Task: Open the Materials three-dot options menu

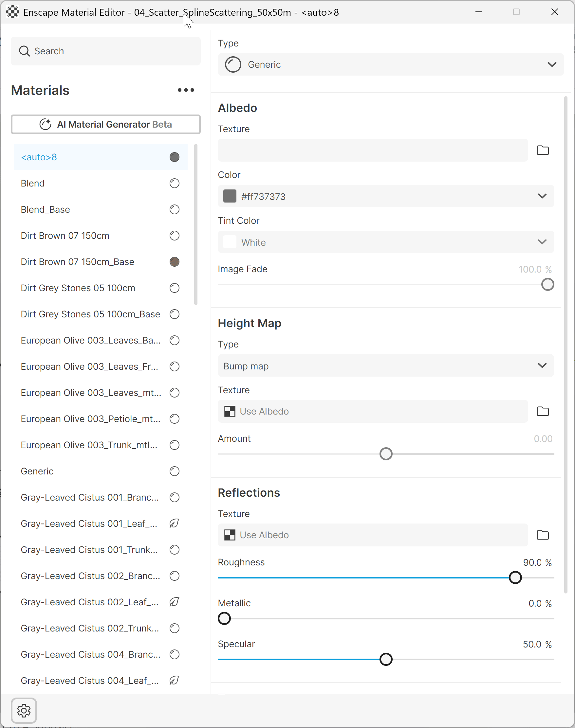Action: [x=186, y=90]
